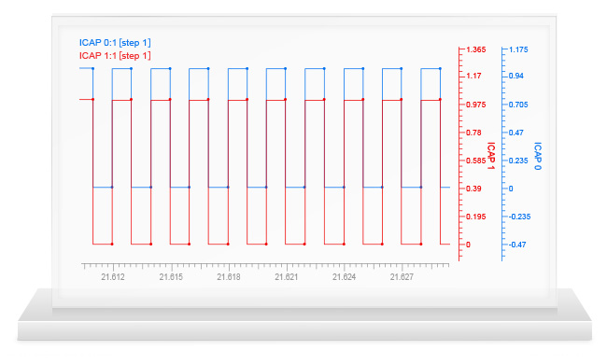
Task: Select the 21.624 time axis label
Action: 345,277
